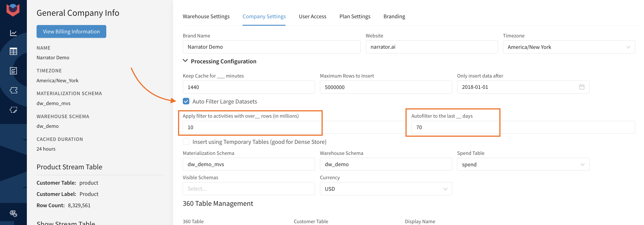
Task: Click the 360 Table Management heading
Action: [x=218, y=203]
